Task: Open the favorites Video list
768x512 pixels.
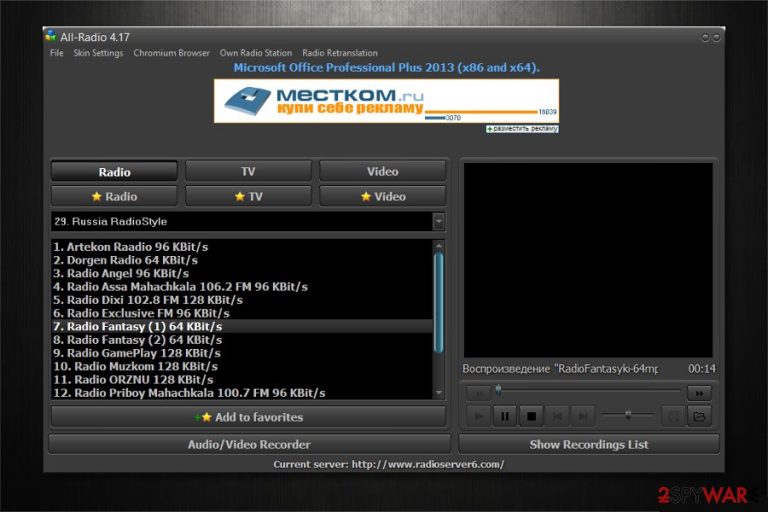Action: [x=383, y=196]
